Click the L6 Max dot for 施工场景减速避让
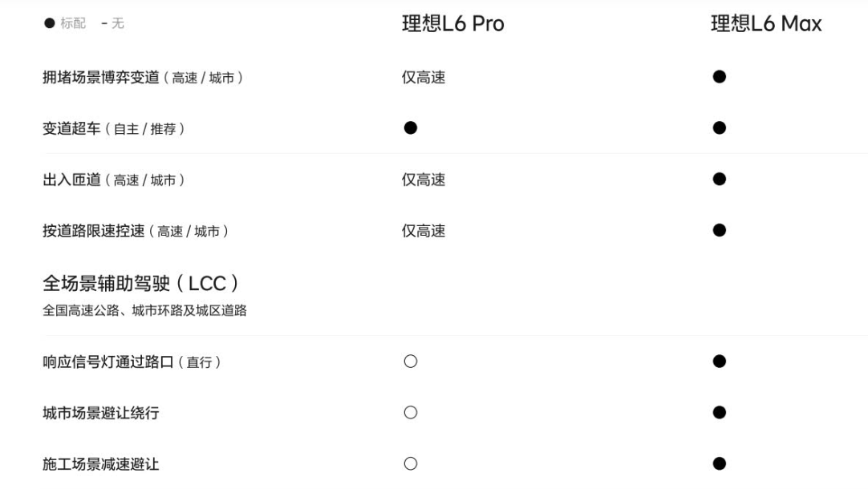The height and width of the screenshot is (489, 868). click(x=719, y=463)
